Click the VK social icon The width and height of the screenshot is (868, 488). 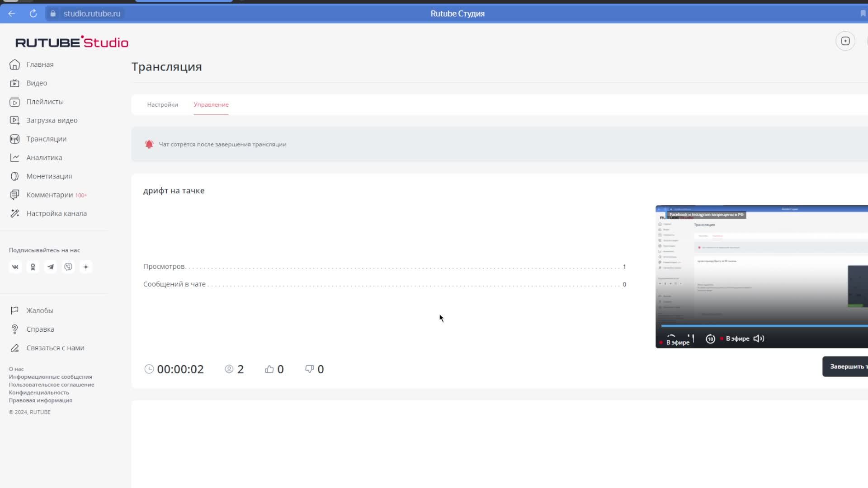point(15,267)
